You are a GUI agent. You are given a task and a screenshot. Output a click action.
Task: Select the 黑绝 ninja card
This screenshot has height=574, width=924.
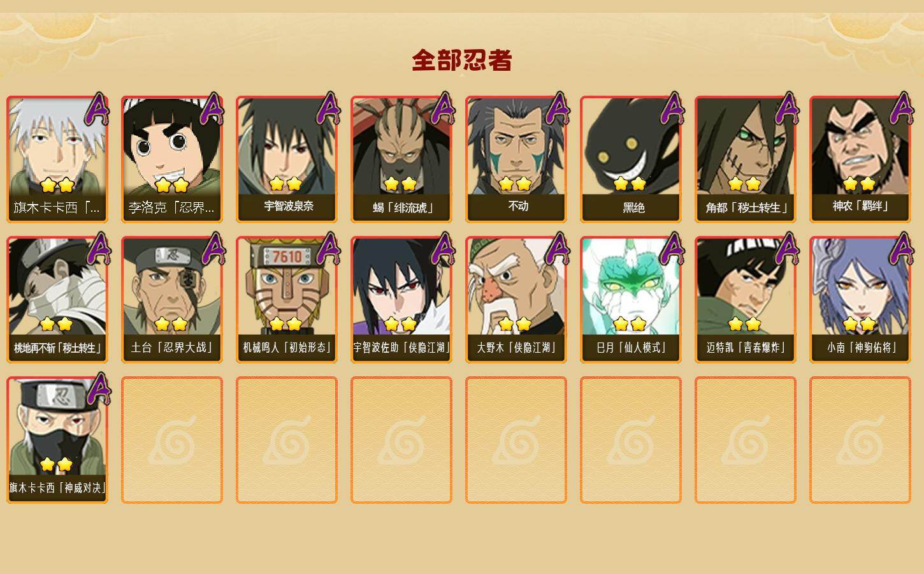click(631, 159)
